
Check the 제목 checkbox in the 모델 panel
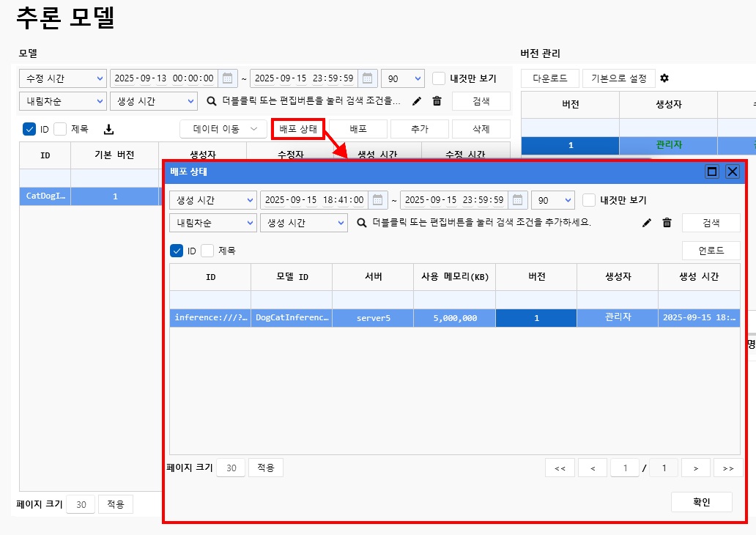tap(60, 129)
